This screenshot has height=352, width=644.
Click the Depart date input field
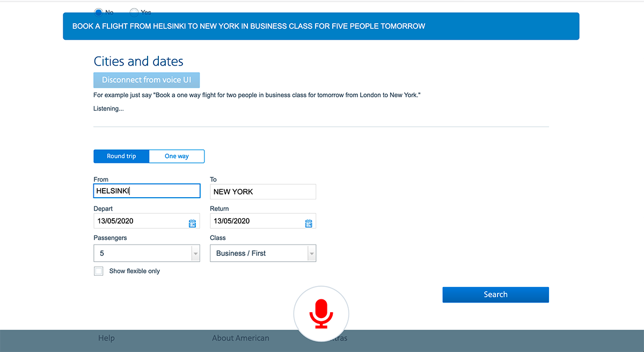[x=147, y=221]
